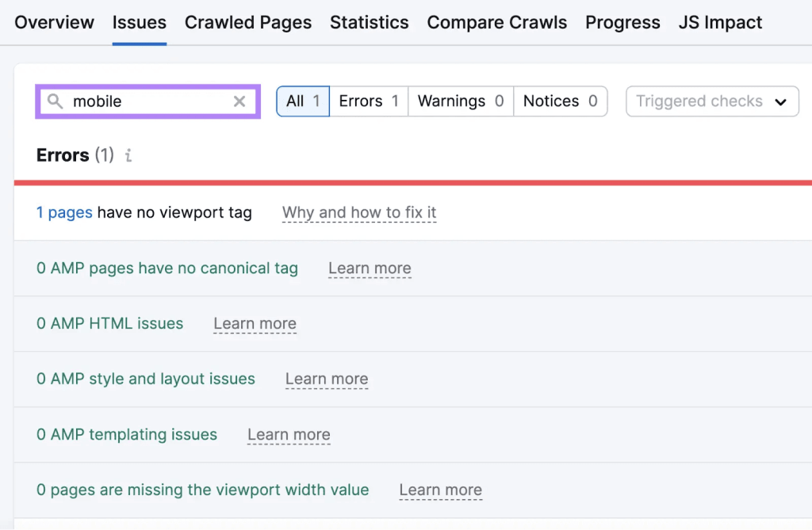Open the JS Impact tab
The height and width of the screenshot is (530, 812).
coord(720,23)
